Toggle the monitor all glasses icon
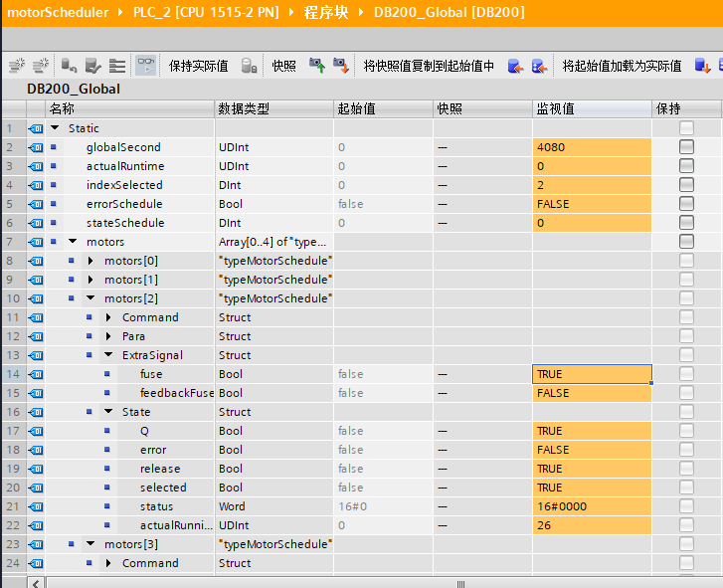Screen dimensions: 723x588 146,66
